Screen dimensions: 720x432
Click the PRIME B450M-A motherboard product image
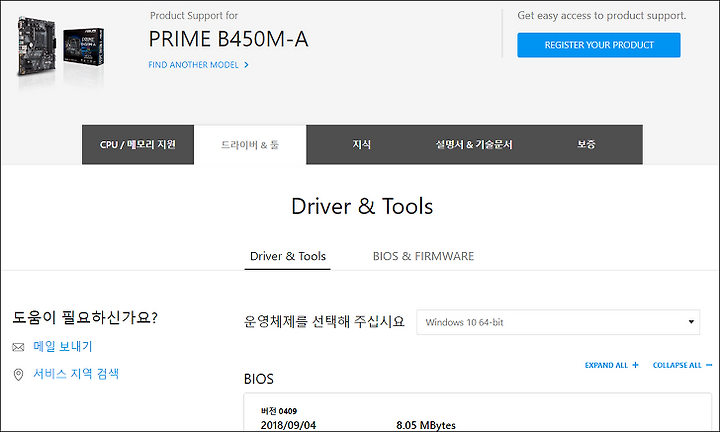point(60,47)
